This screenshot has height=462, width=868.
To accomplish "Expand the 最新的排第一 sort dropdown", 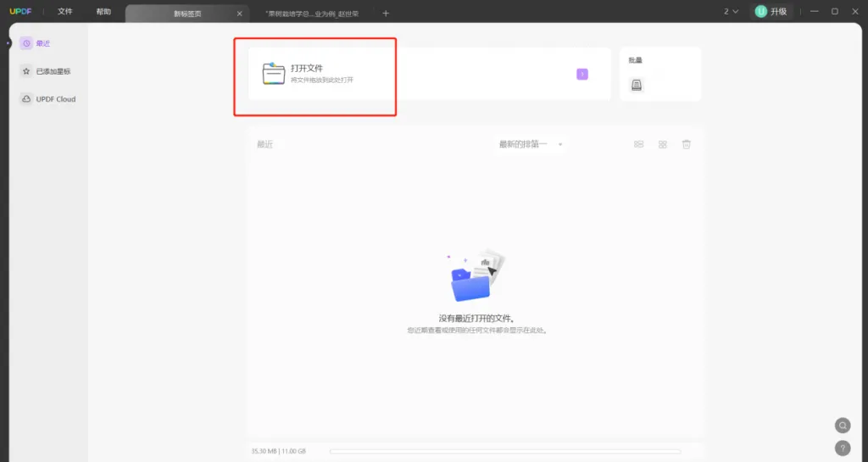I will [x=531, y=144].
